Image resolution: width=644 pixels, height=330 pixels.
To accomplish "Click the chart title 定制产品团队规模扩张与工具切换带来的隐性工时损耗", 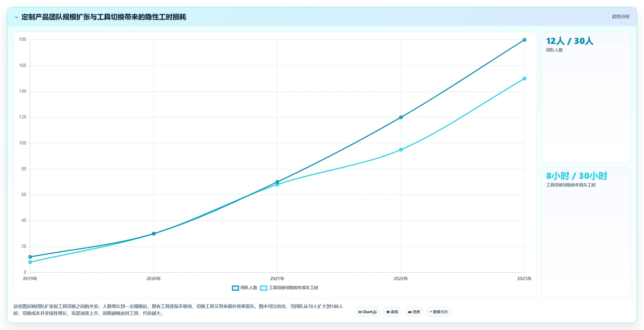I will pyautogui.click(x=104, y=17).
